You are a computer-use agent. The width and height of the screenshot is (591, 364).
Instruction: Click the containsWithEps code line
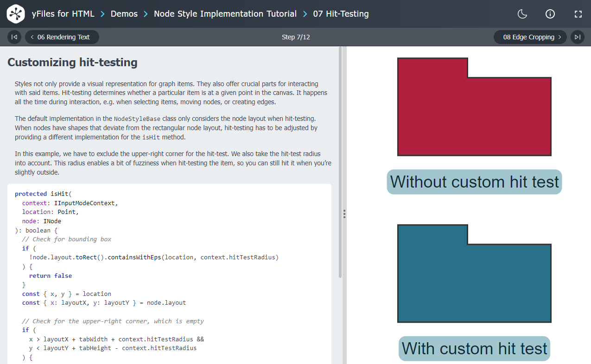tap(154, 257)
